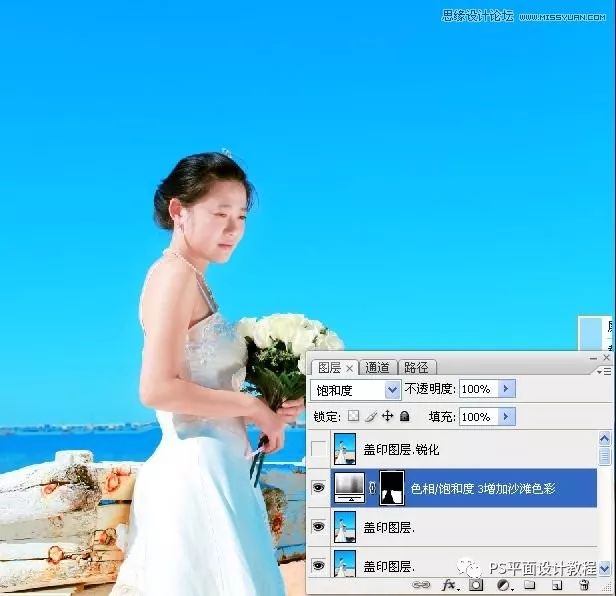Select 盖印图层 layer name just below 色相/饱和度 3
Screen dimensions: 616x596
tap(389, 527)
